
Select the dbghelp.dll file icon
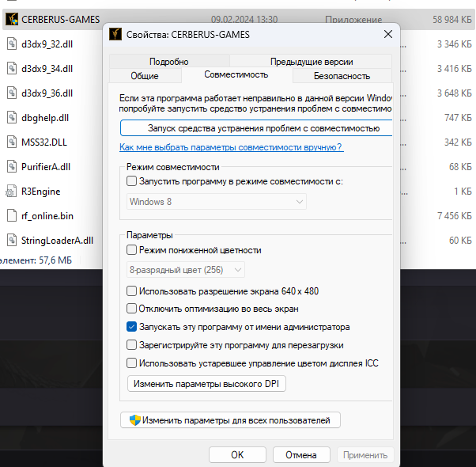point(12,117)
